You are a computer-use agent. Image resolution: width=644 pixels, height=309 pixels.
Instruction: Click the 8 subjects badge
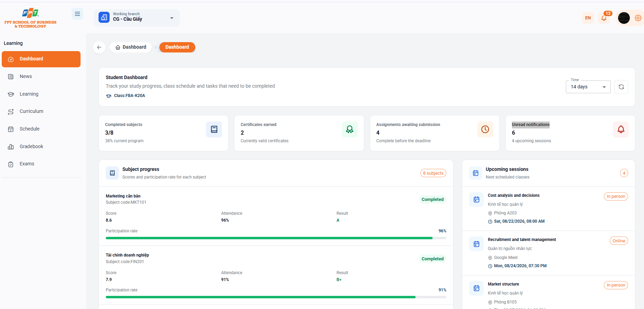coord(433,173)
